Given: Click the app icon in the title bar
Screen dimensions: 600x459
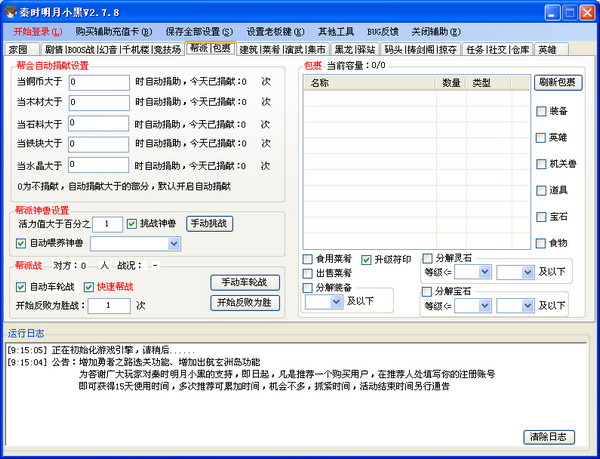Looking at the screenshot, I should [x=11, y=12].
